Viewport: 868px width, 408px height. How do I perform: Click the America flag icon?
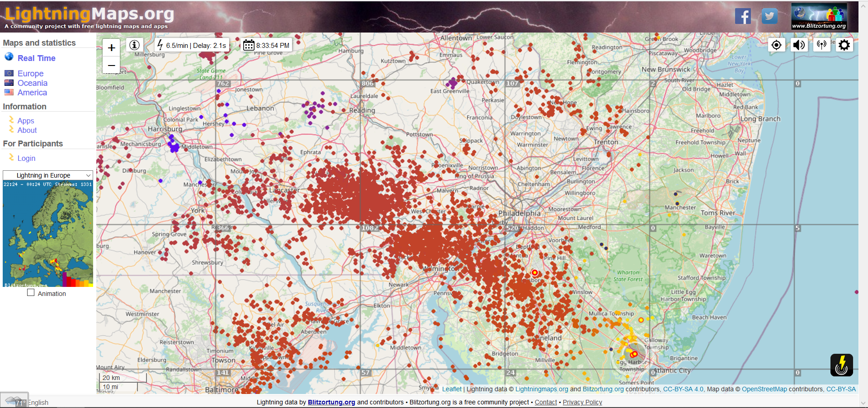[9, 92]
